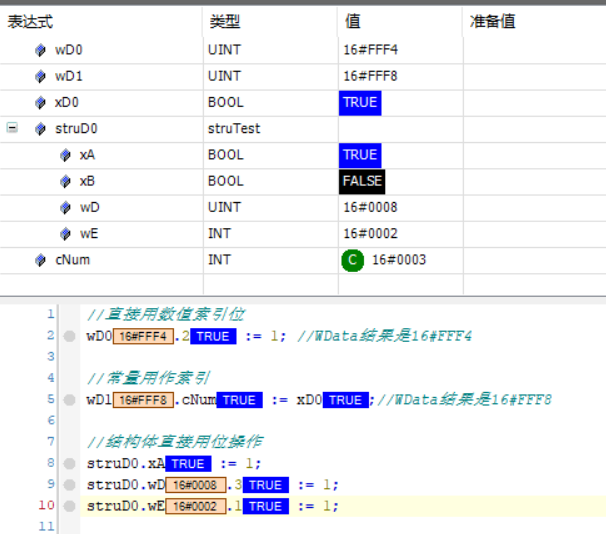Click value 16#0008 in the wD row
The width and height of the screenshot is (606, 534).
point(371,208)
